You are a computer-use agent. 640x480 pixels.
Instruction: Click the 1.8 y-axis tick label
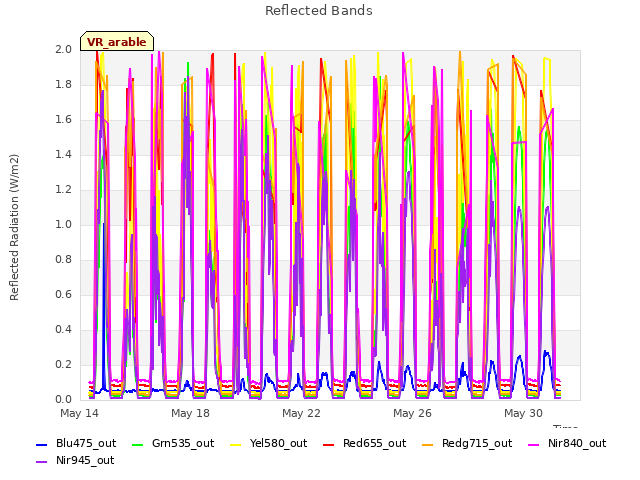tap(64, 84)
